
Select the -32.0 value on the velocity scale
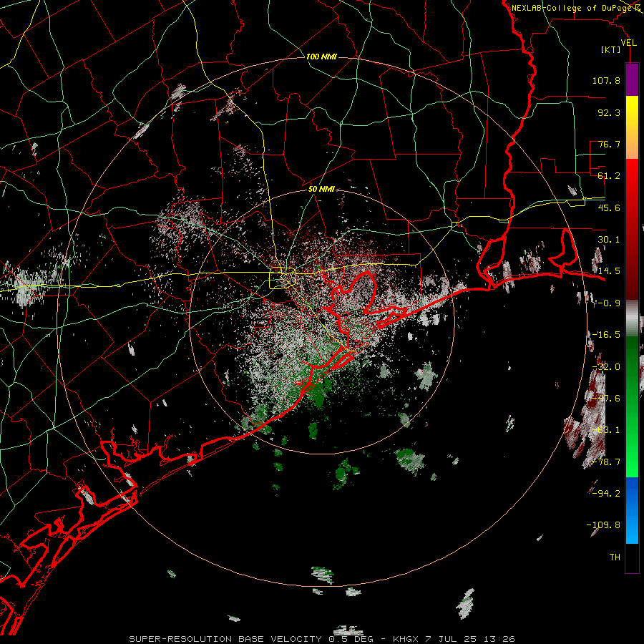point(606,367)
